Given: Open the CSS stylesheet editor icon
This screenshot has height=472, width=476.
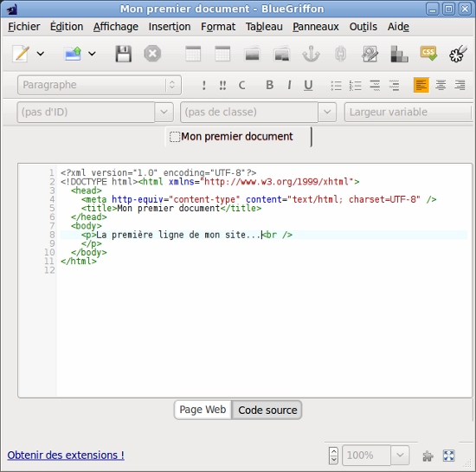Looking at the screenshot, I should [428, 54].
